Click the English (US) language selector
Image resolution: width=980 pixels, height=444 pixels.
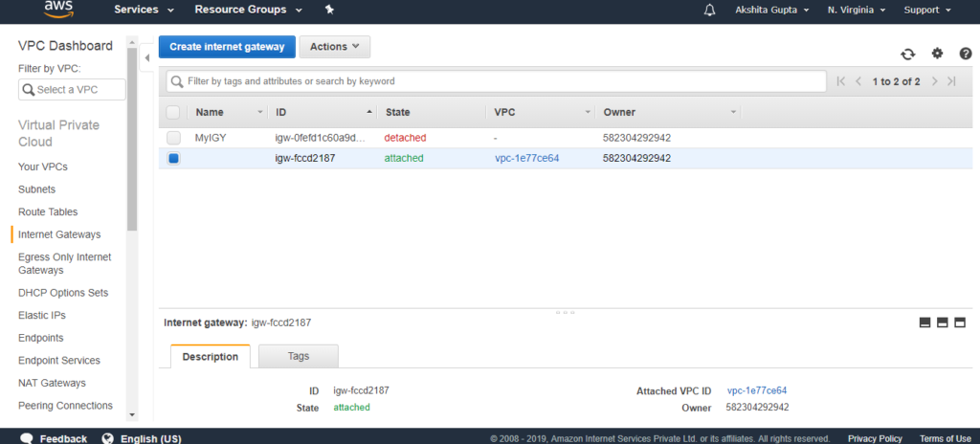coord(150,438)
